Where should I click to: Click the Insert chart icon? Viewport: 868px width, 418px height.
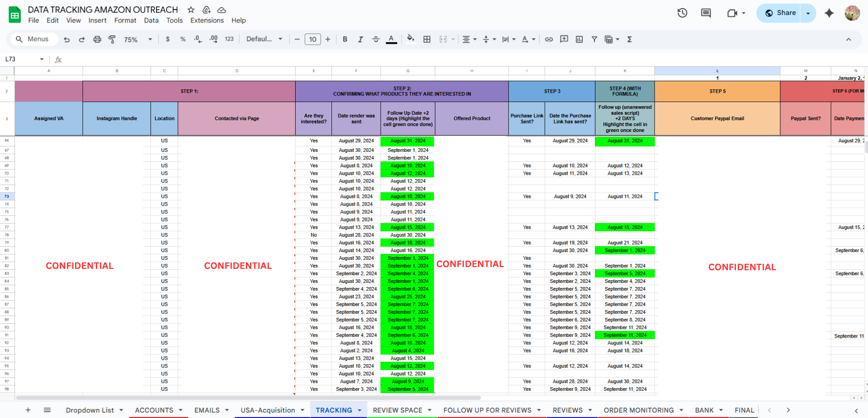(x=579, y=39)
